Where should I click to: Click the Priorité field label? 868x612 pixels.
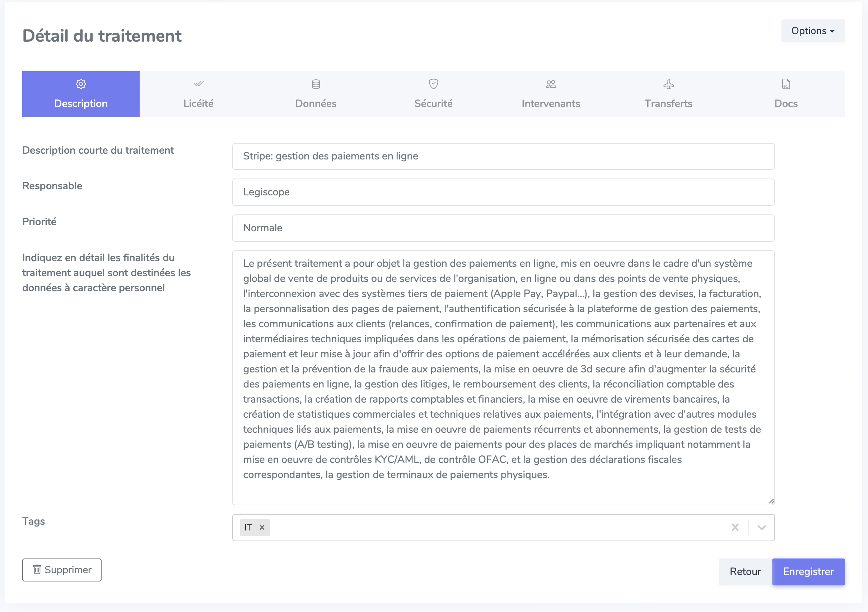click(x=39, y=222)
